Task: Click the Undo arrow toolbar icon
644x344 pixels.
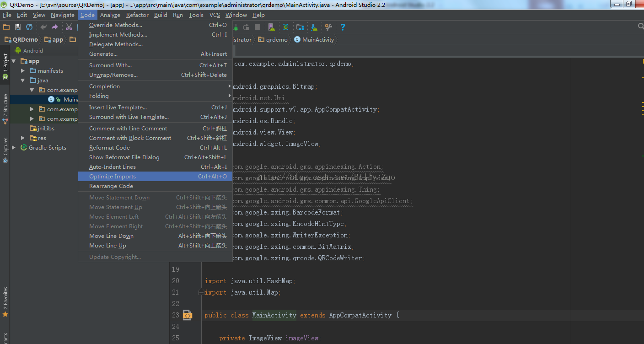Action: 43,27
